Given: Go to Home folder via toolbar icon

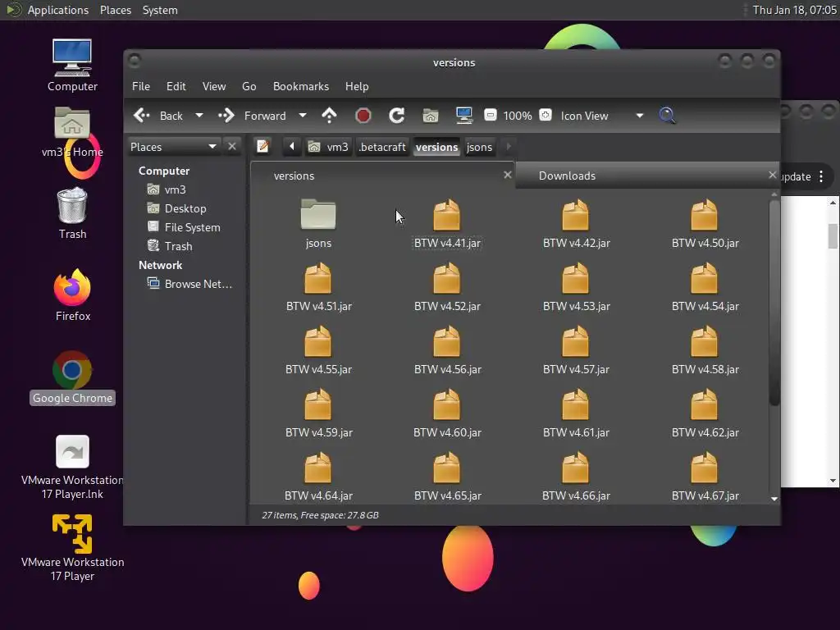Looking at the screenshot, I should click(x=431, y=116).
